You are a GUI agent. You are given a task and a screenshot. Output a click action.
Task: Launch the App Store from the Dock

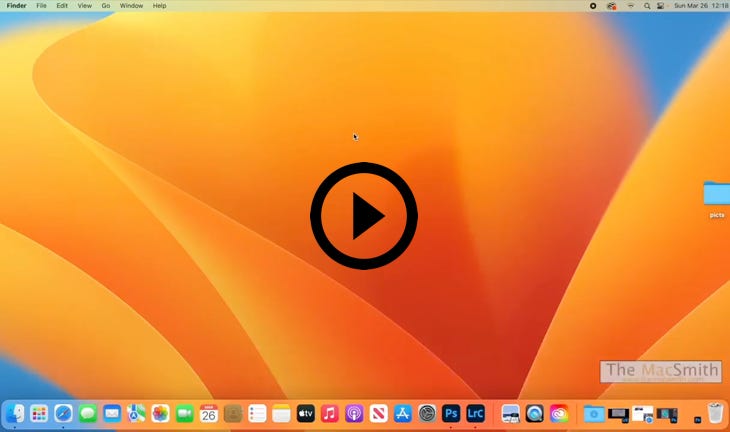pyautogui.click(x=403, y=413)
